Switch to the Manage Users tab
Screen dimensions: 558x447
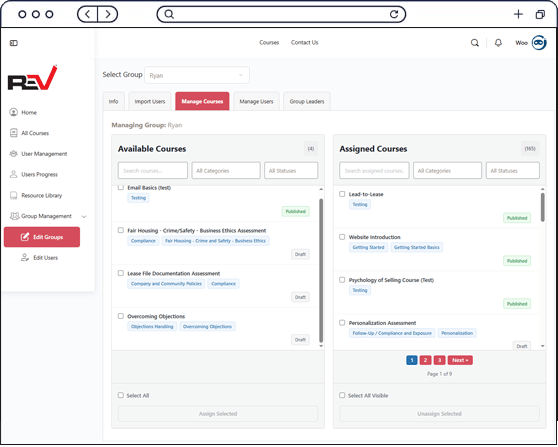(256, 101)
